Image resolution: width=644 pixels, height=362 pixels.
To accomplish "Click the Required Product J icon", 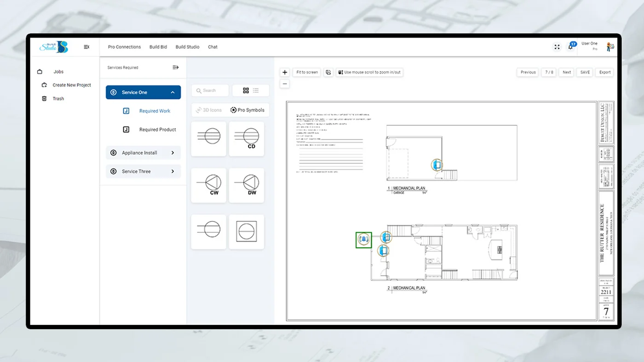I will (126, 130).
